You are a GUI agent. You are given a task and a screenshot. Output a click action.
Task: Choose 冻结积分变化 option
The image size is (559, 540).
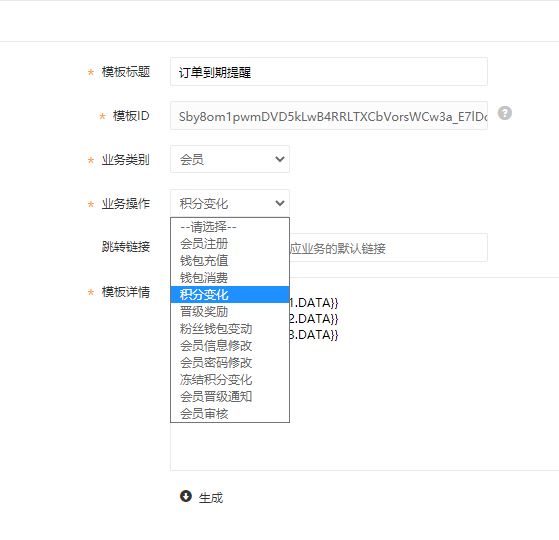[x=230, y=380]
